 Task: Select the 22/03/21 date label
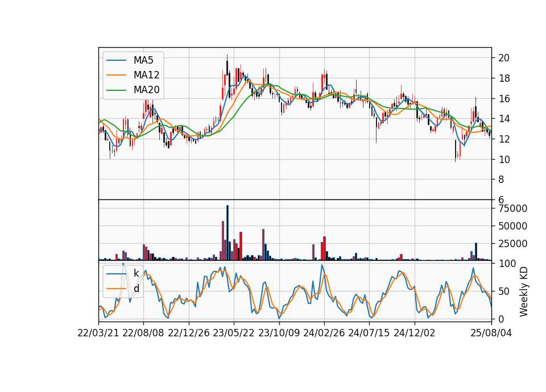coord(98,333)
